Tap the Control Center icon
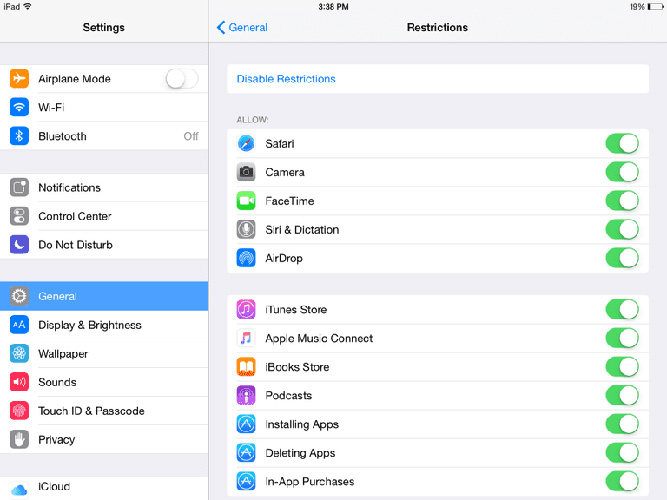The width and height of the screenshot is (667, 500). tap(19, 216)
